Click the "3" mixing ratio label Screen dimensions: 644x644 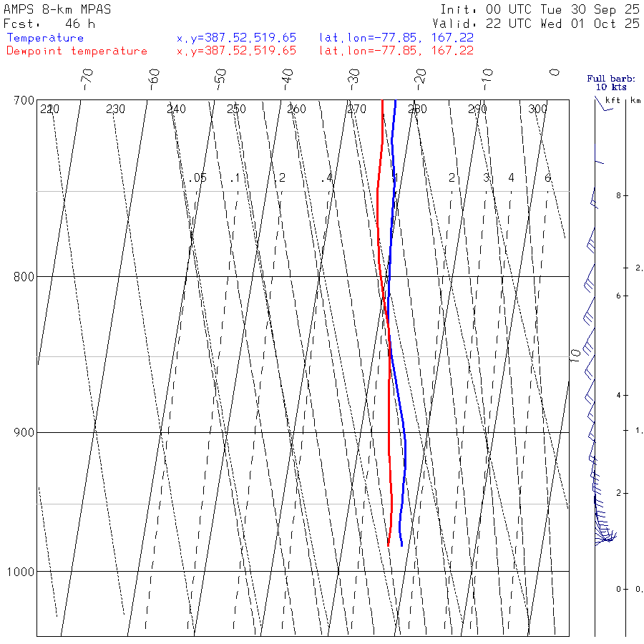(487, 178)
